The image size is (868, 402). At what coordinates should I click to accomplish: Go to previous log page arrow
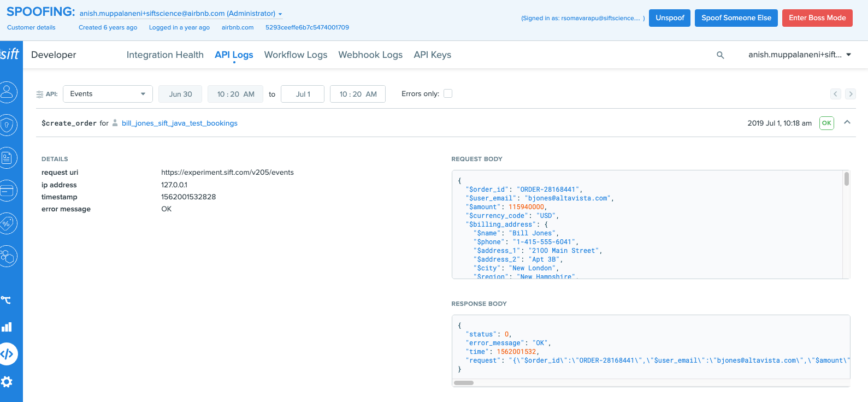[836, 94]
